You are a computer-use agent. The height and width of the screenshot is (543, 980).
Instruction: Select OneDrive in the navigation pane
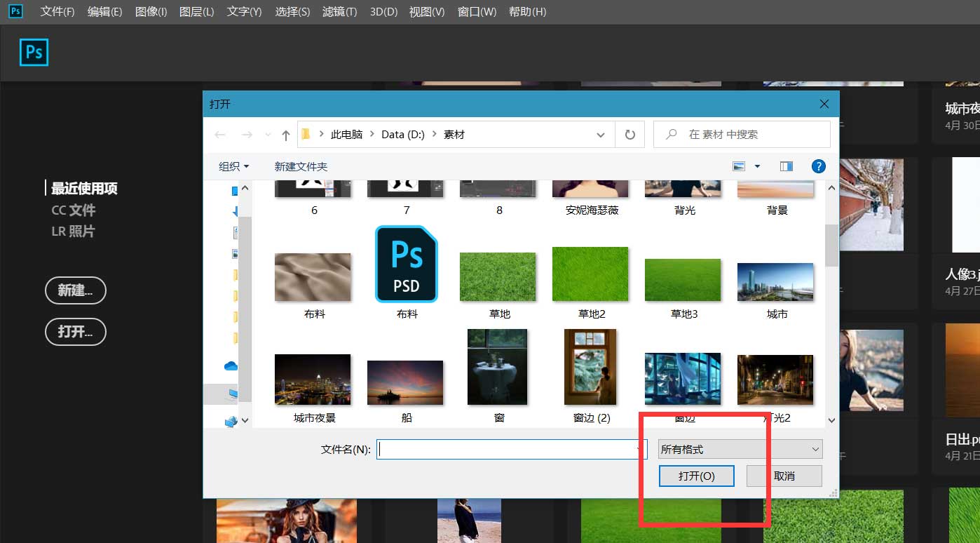231,366
